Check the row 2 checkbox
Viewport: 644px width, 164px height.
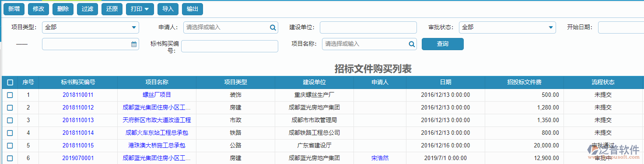10,107
